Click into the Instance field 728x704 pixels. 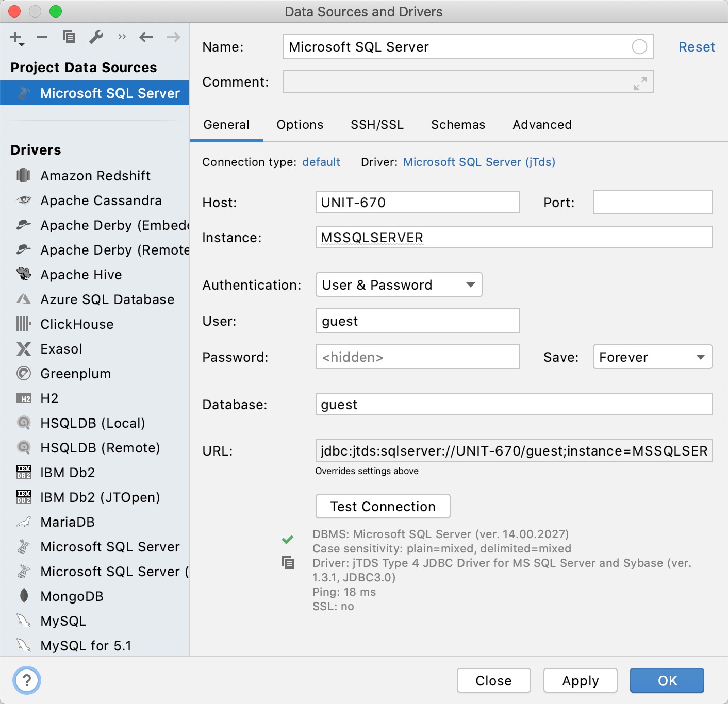click(514, 238)
